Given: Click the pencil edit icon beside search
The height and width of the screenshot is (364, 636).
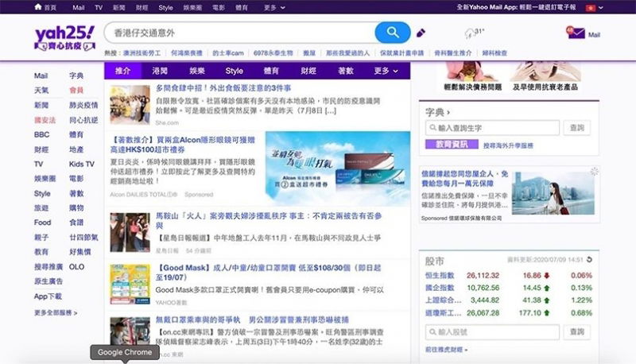Looking at the screenshot, I should 421,33.
